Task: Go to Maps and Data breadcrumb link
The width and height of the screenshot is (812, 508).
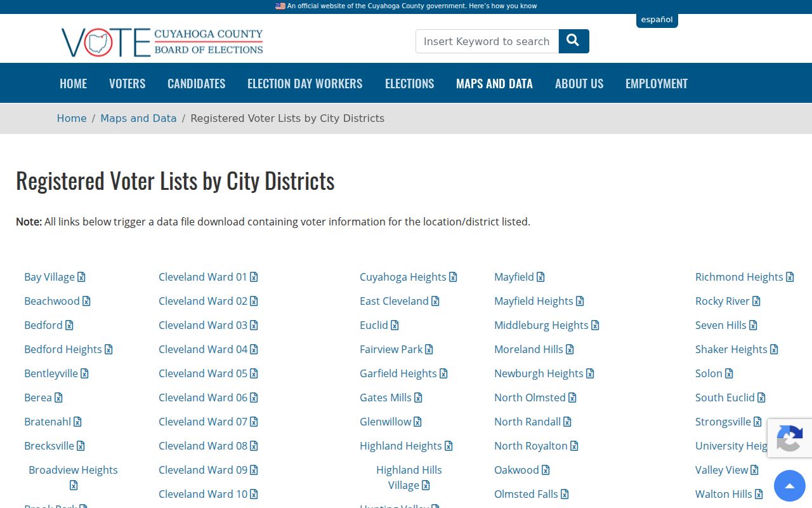Action: click(x=138, y=118)
